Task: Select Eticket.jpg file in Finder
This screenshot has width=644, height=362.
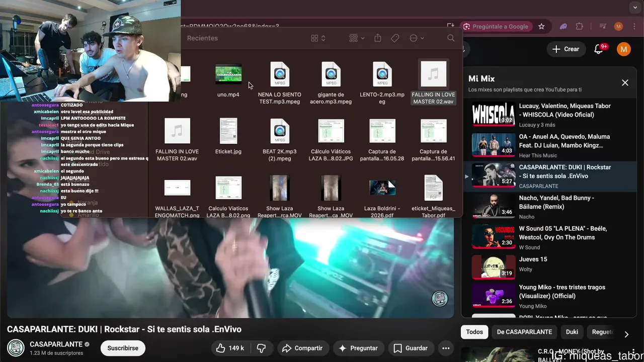Action: pos(228,137)
